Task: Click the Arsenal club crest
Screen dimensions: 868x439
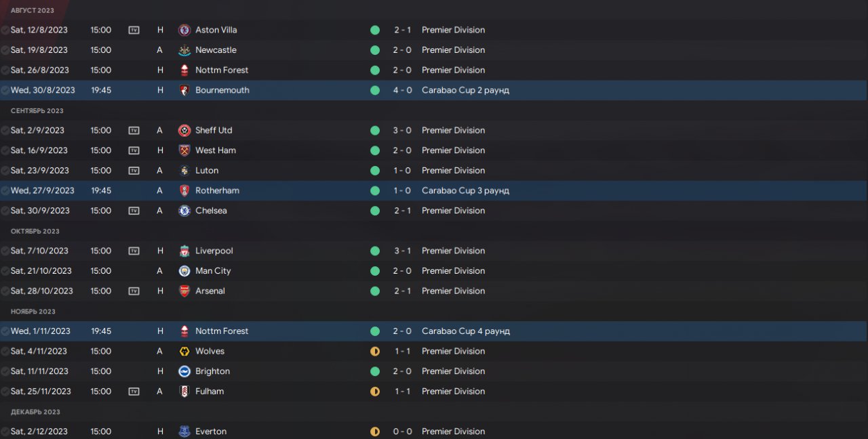Action: click(184, 291)
